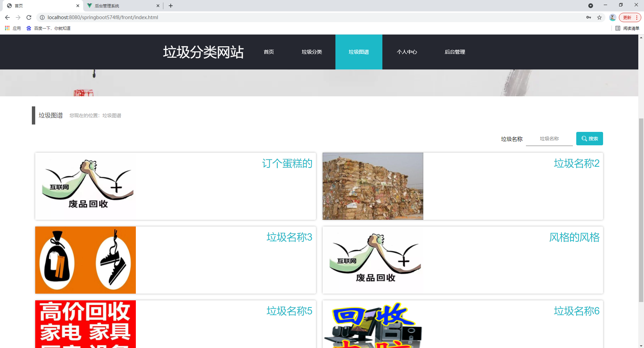Click the scrollbar up arrow

coord(641,37)
